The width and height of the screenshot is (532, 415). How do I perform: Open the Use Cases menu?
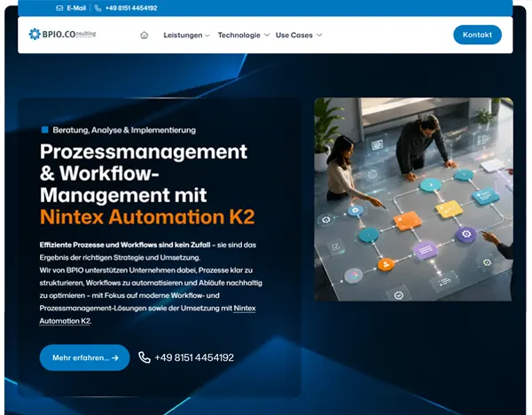point(293,35)
